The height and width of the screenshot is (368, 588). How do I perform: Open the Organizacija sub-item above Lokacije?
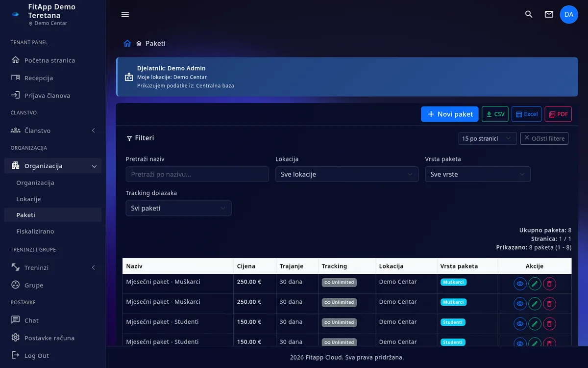[53, 183]
